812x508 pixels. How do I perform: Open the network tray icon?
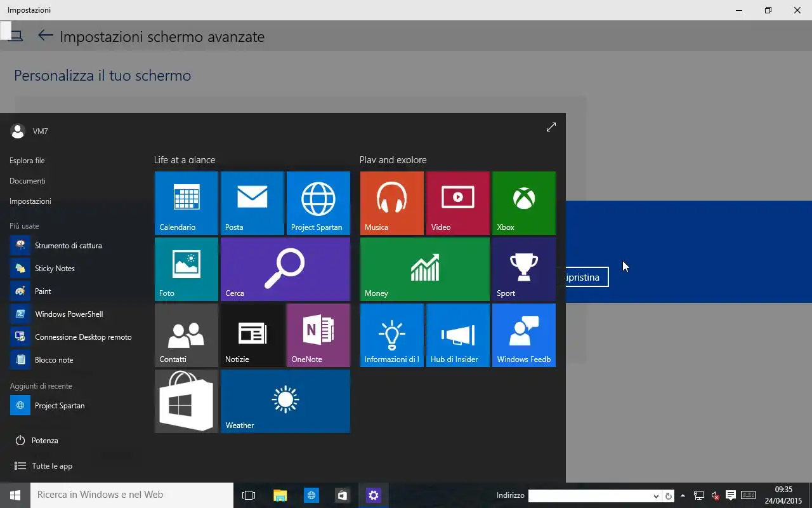point(699,495)
